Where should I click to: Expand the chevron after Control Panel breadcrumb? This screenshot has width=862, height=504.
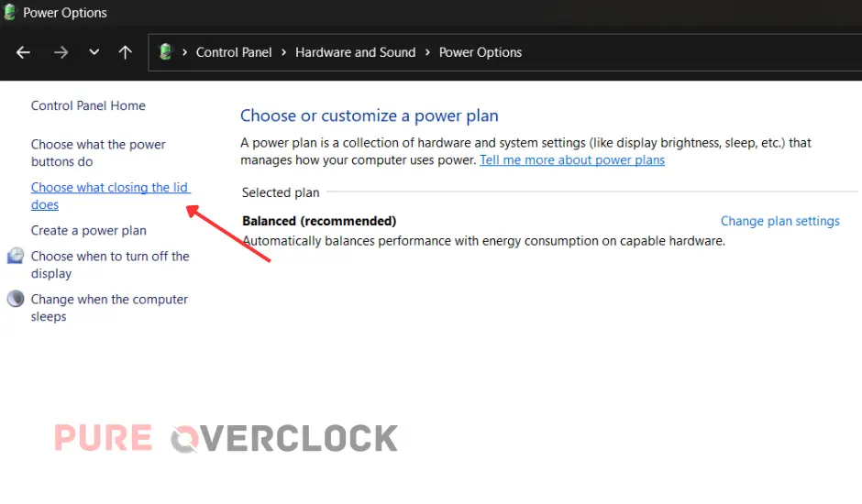tap(283, 52)
